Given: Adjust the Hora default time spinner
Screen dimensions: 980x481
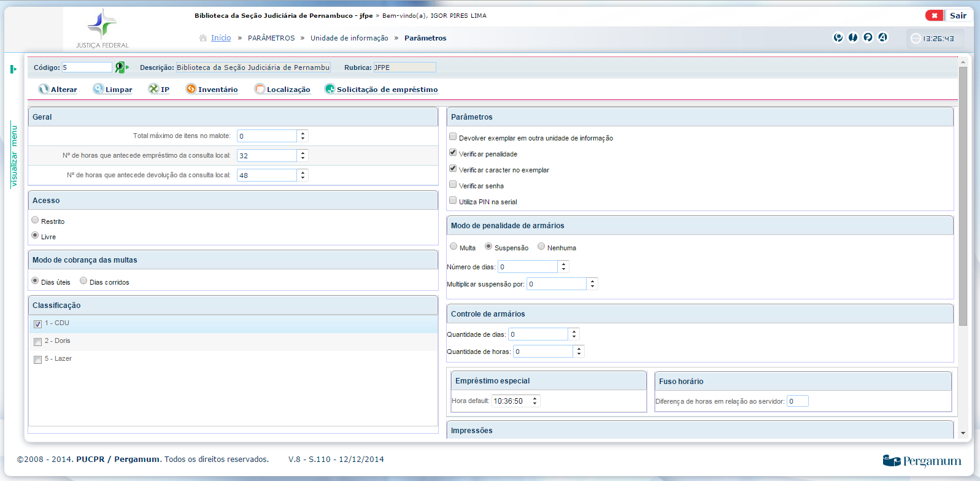Looking at the screenshot, I should coord(535,401).
